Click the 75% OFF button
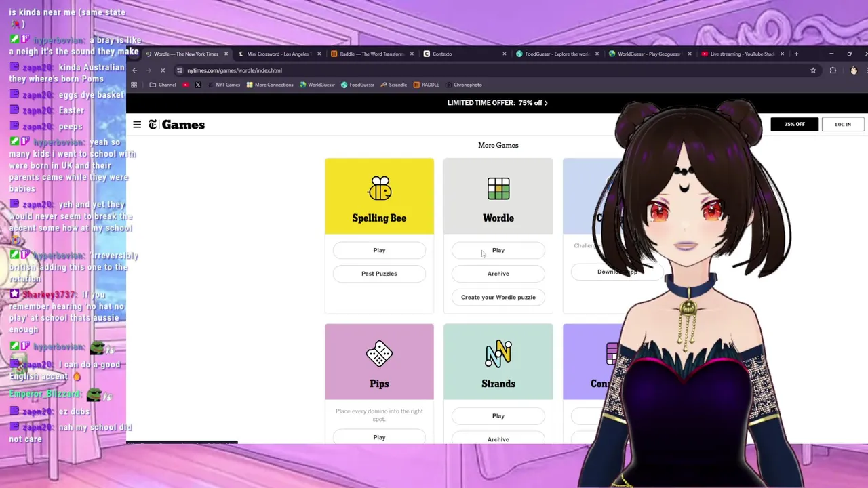 (x=794, y=125)
